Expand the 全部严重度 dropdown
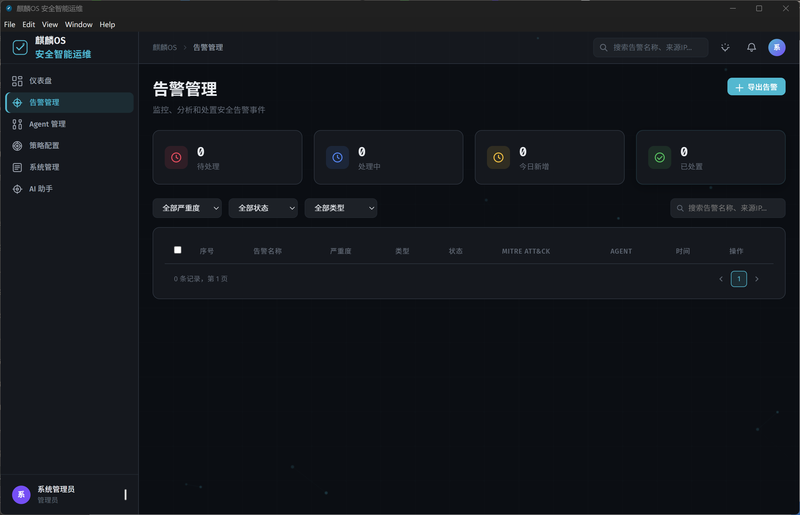 187,208
